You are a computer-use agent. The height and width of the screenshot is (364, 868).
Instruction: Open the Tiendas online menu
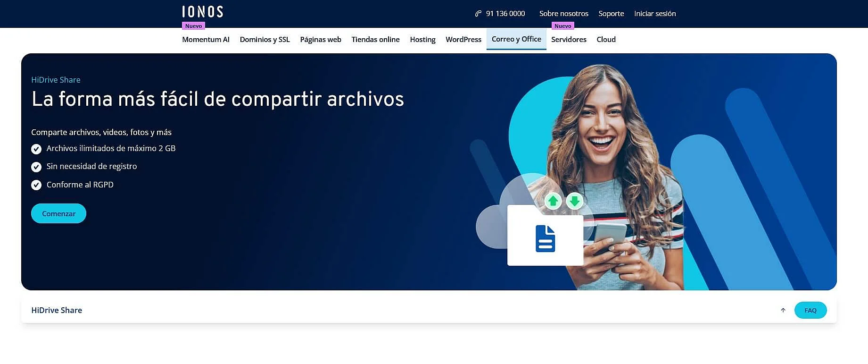375,40
